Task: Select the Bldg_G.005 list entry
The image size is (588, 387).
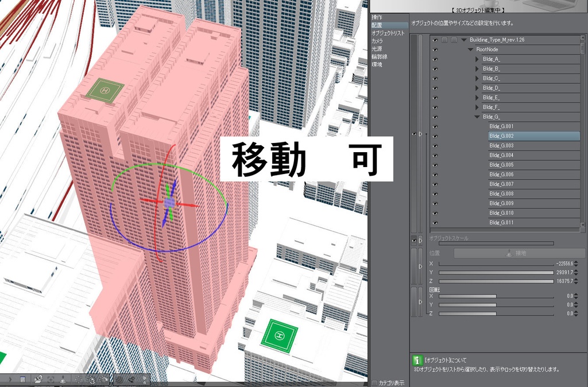Action: tap(517, 165)
